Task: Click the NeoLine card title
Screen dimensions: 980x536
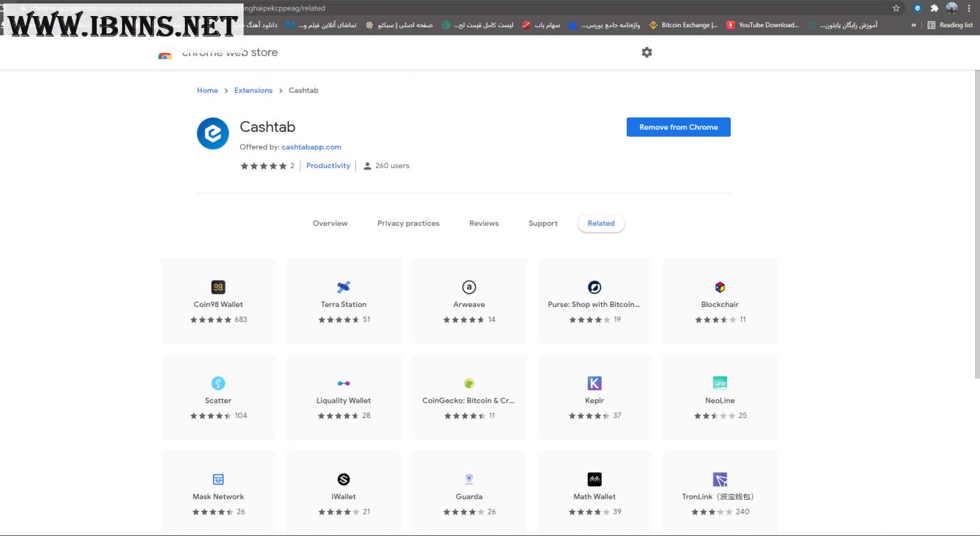Action: coord(720,401)
